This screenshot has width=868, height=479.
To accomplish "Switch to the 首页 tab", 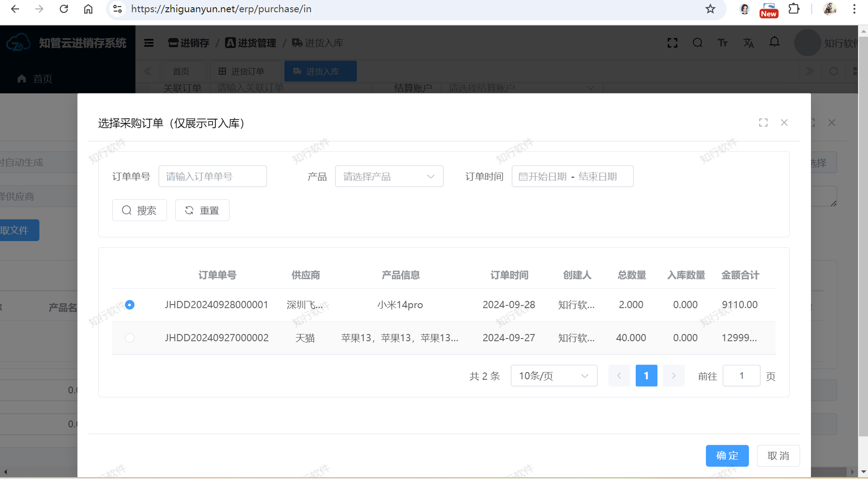I will (x=181, y=72).
